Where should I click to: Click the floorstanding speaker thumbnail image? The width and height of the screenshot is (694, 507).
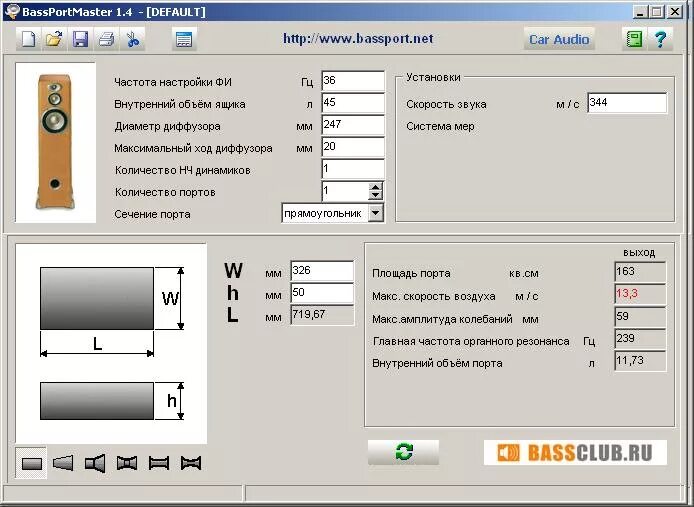click(55, 142)
